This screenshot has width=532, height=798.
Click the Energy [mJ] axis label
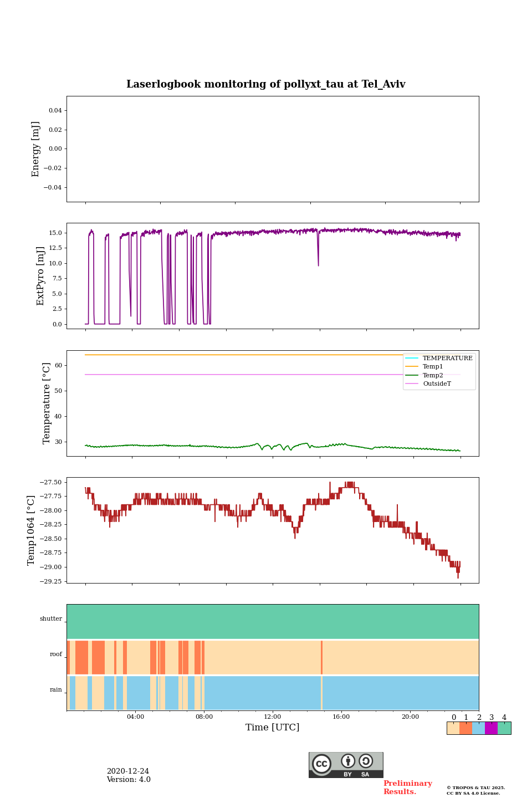click(36, 149)
